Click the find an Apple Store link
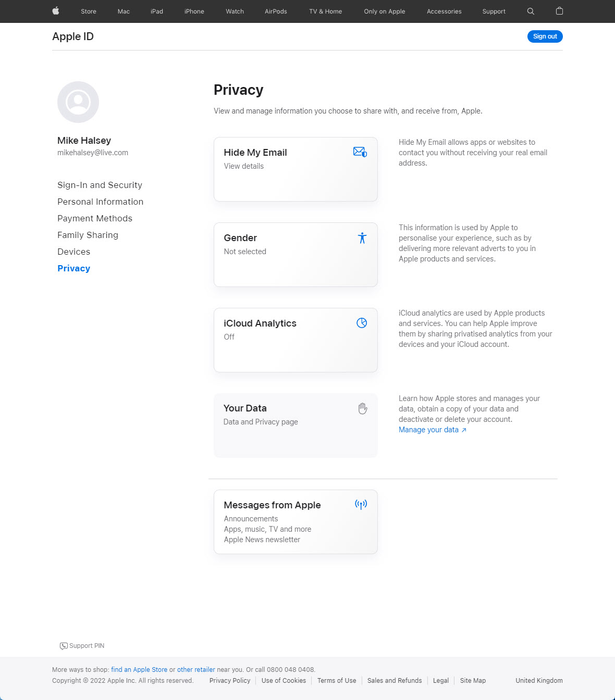 [x=139, y=670]
